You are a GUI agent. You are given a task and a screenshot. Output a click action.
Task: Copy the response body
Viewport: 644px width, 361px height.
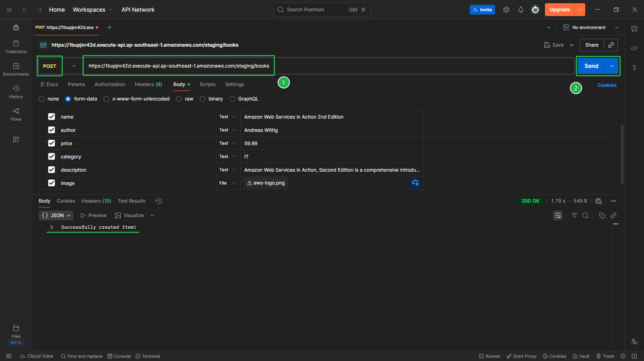[602, 215]
